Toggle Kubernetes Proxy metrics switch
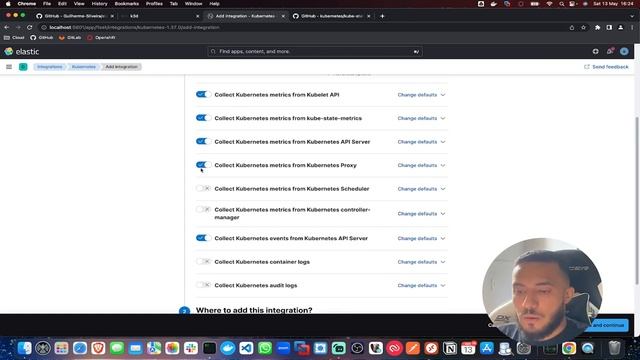The width and height of the screenshot is (640, 360). (x=203, y=165)
